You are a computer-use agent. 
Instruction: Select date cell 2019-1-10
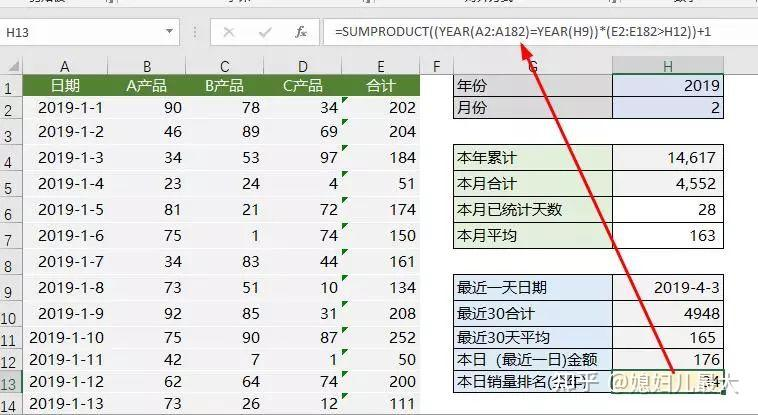pos(65,337)
